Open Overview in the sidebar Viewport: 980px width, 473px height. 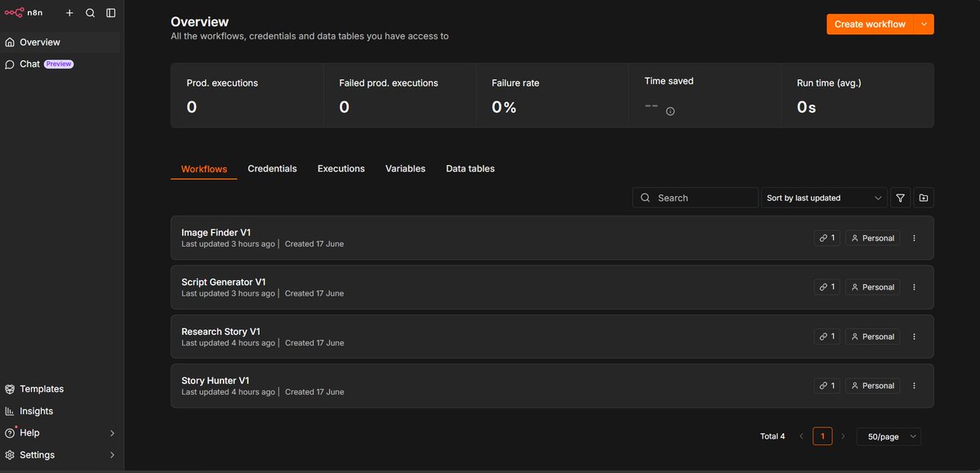point(61,42)
